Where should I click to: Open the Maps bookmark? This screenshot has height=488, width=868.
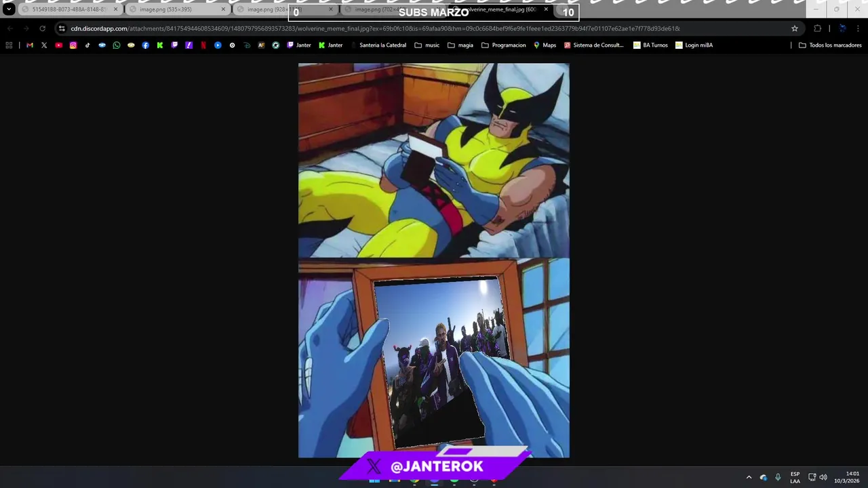tap(545, 45)
